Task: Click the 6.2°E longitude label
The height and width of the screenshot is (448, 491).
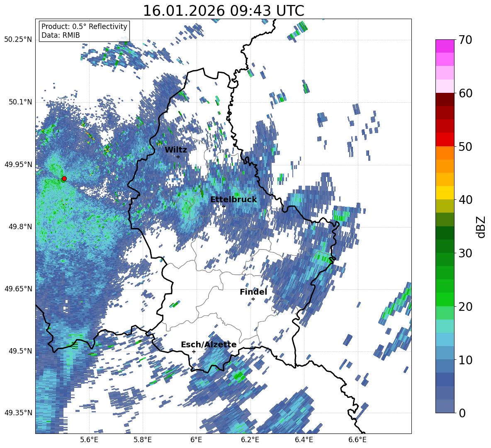Action: coord(250,440)
